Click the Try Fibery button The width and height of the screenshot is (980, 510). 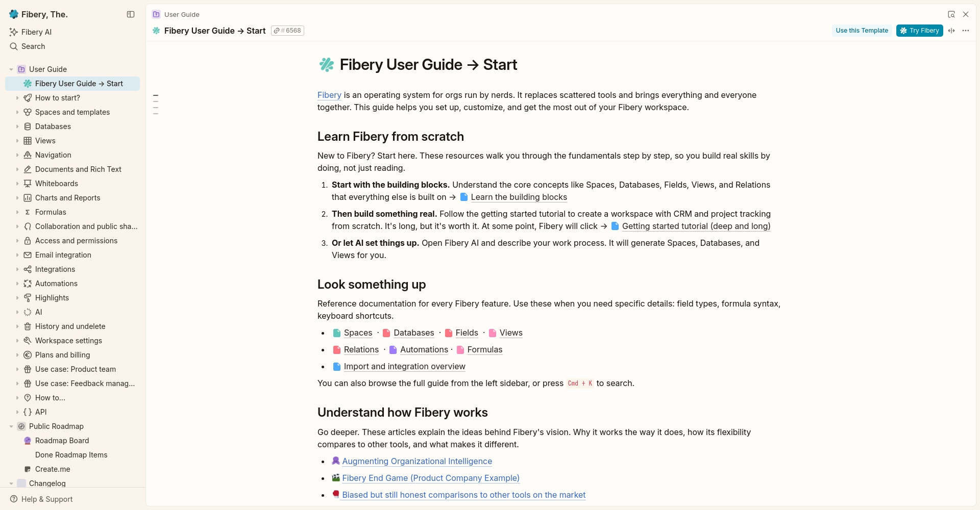point(919,31)
